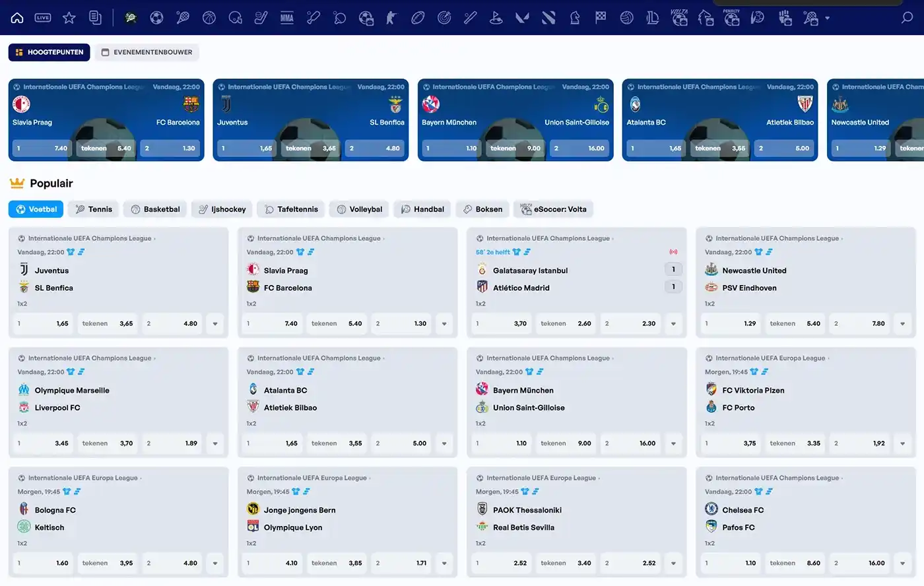The width and height of the screenshot is (924, 586).
Task: Open the Volta eSoccer icon in top bar
Action: point(679,18)
